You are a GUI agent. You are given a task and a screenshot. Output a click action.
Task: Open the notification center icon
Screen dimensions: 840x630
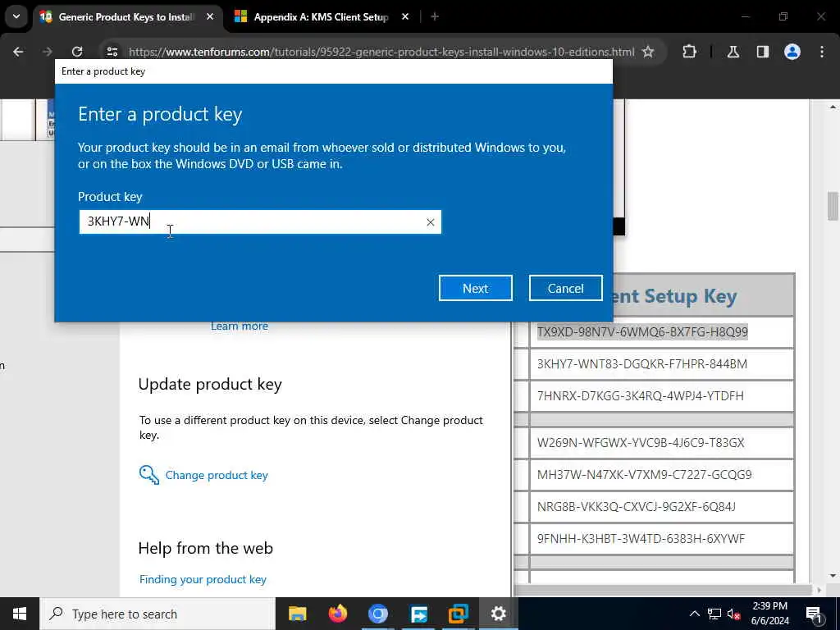point(814,614)
